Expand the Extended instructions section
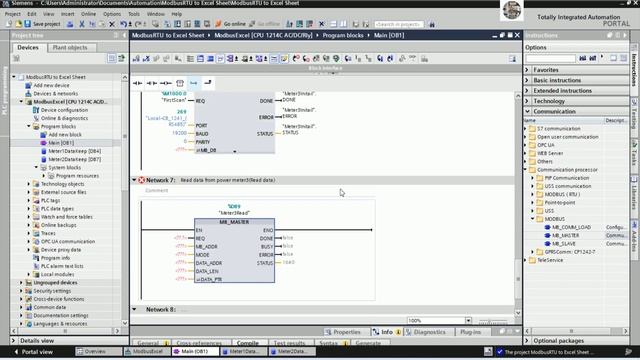The height and width of the screenshot is (360, 640). (527, 91)
